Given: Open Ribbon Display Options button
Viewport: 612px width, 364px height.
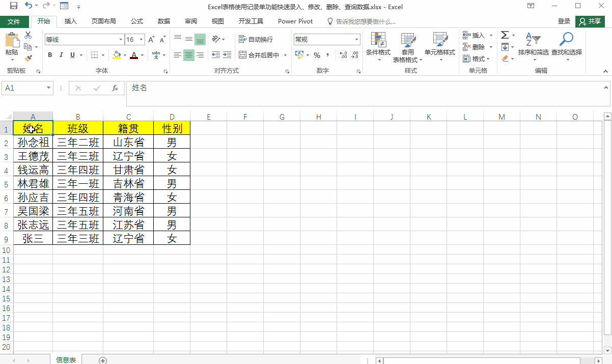Looking at the screenshot, I should [531, 6].
